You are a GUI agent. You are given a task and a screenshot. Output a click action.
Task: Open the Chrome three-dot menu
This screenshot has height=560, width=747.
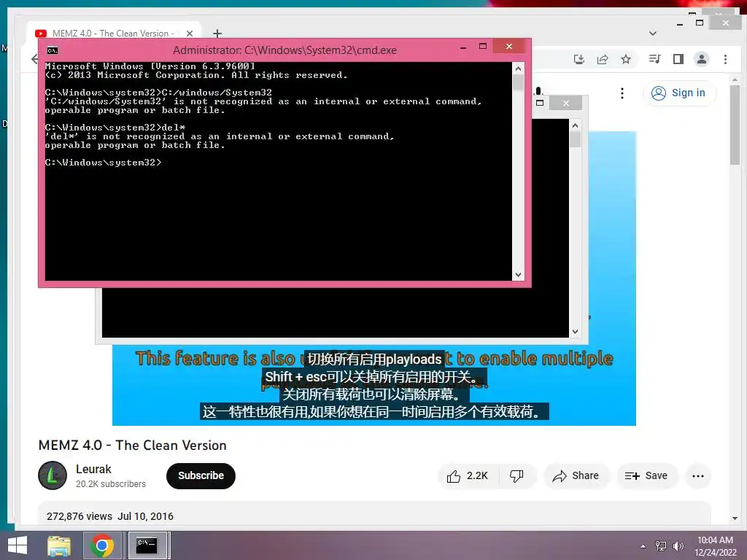(x=725, y=59)
